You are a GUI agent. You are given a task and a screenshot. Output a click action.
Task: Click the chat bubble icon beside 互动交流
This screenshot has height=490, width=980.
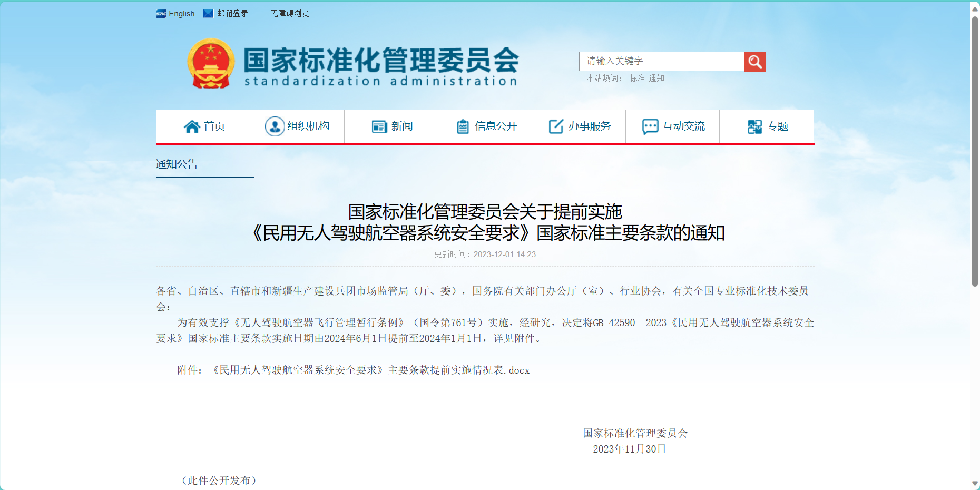click(x=650, y=126)
